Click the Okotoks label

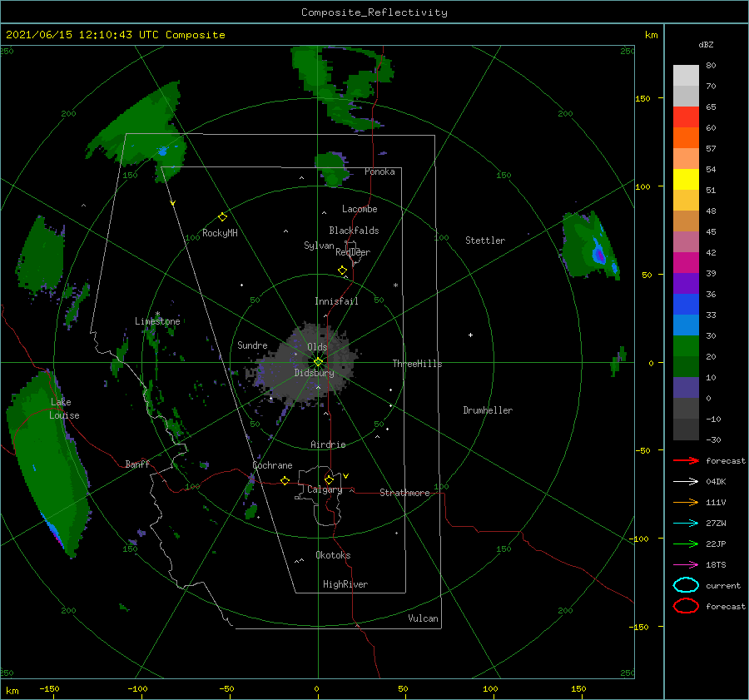tap(333, 556)
